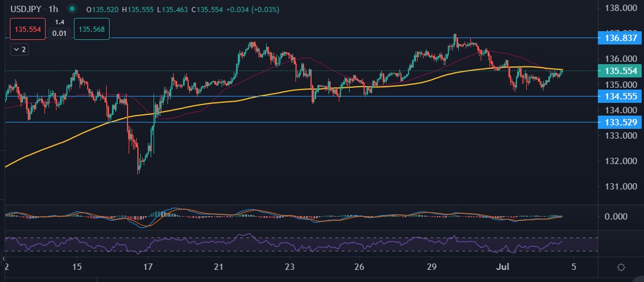Select the 134.555 horizontal line price label
Screen dimensions: 644x282
(620, 96)
